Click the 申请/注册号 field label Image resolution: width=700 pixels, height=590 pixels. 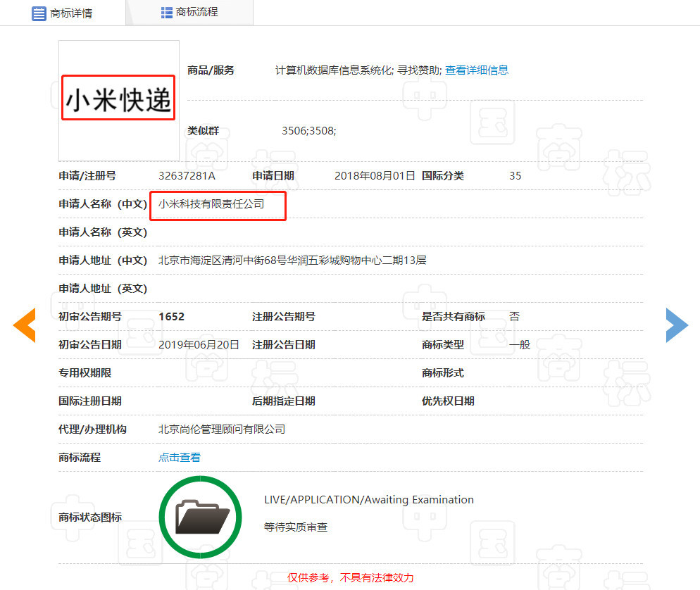coord(87,176)
